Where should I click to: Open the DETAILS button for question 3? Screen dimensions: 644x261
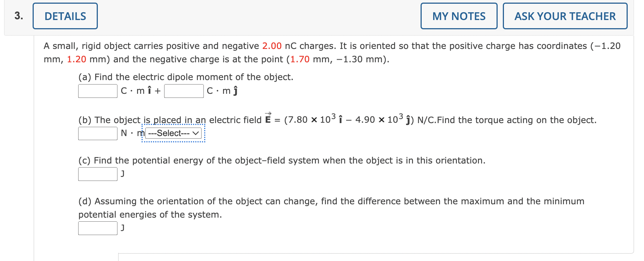coord(64,16)
